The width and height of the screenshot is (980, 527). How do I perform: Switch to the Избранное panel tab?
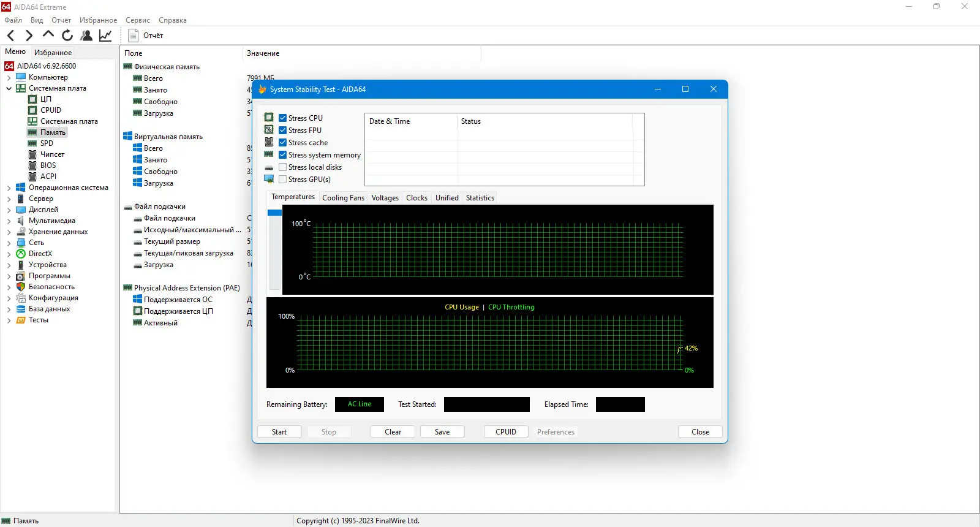[x=53, y=53]
